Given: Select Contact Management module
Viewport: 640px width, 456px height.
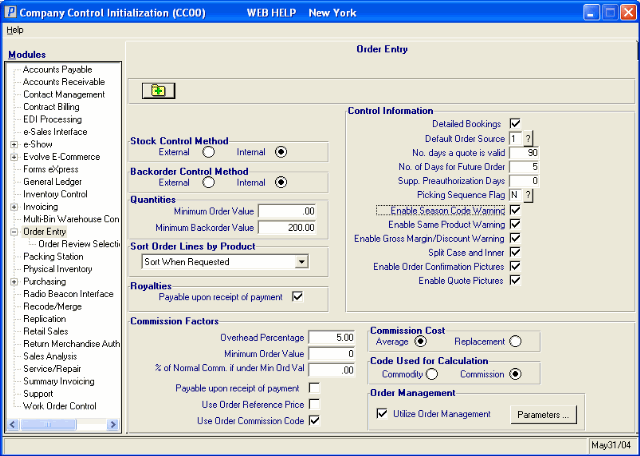Looking at the screenshot, I should 64,94.
